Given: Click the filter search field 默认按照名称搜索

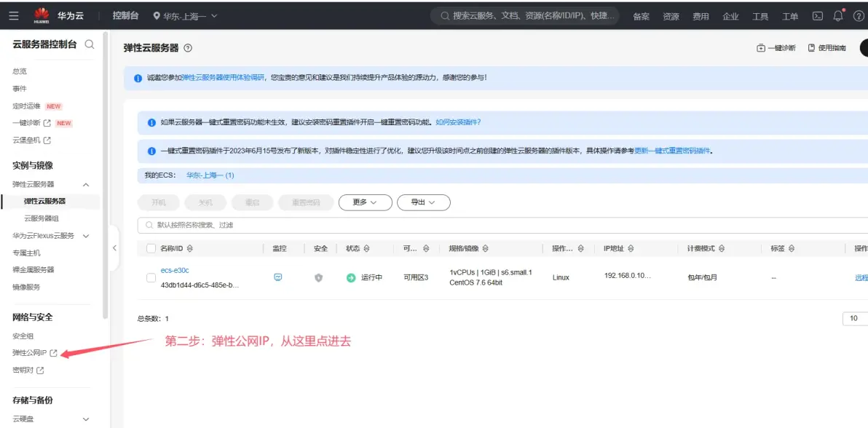Looking at the screenshot, I should pyautogui.click(x=502, y=226).
